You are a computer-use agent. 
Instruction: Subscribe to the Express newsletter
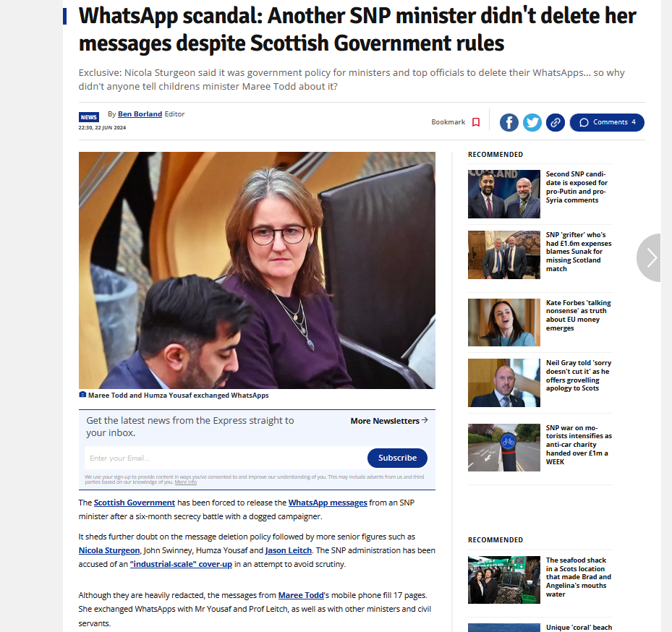(397, 458)
